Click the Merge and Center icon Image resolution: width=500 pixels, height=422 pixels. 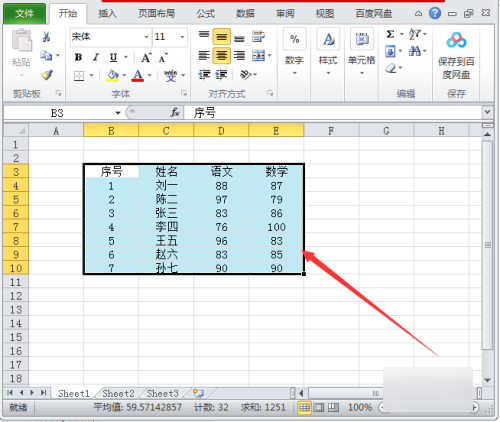(258, 56)
